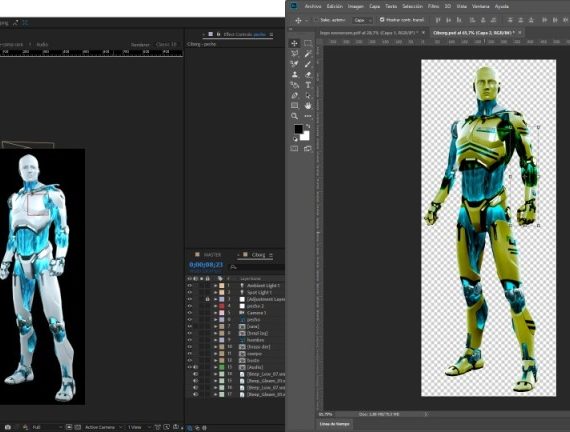Screen dimensions: 570x432
Task: Select the Pen tool
Action: pyautogui.click(x=294, y=96)
